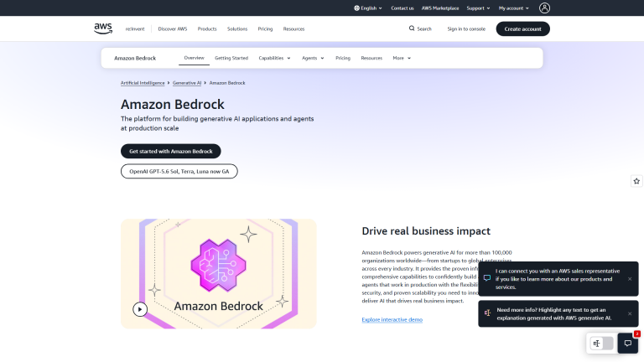Open the re:Invent nav item
Screen dimensions: 644x362
(x=135, y=28)
